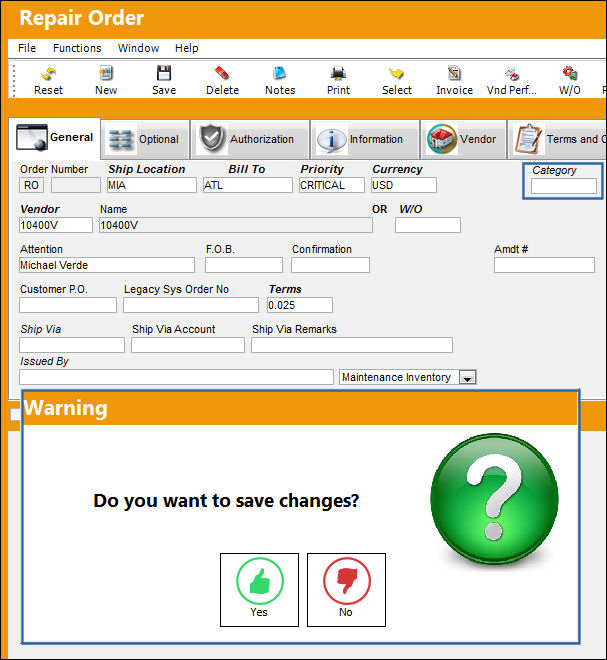Click the Vendor code field 10400V
The height and width of the screenshot is (660, 607).
tap(56, 225)
